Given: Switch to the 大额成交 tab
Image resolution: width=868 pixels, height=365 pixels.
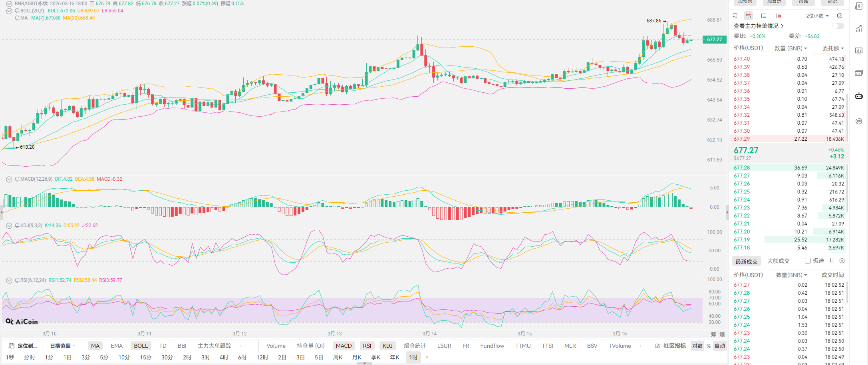Looking at the screenshot, I should (778, 261).
